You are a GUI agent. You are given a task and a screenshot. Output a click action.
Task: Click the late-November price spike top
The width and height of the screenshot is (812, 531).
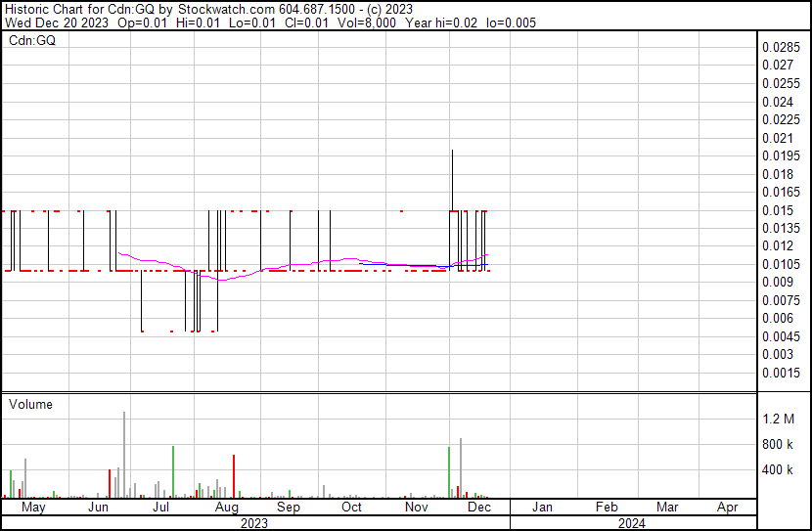[452, 151]
